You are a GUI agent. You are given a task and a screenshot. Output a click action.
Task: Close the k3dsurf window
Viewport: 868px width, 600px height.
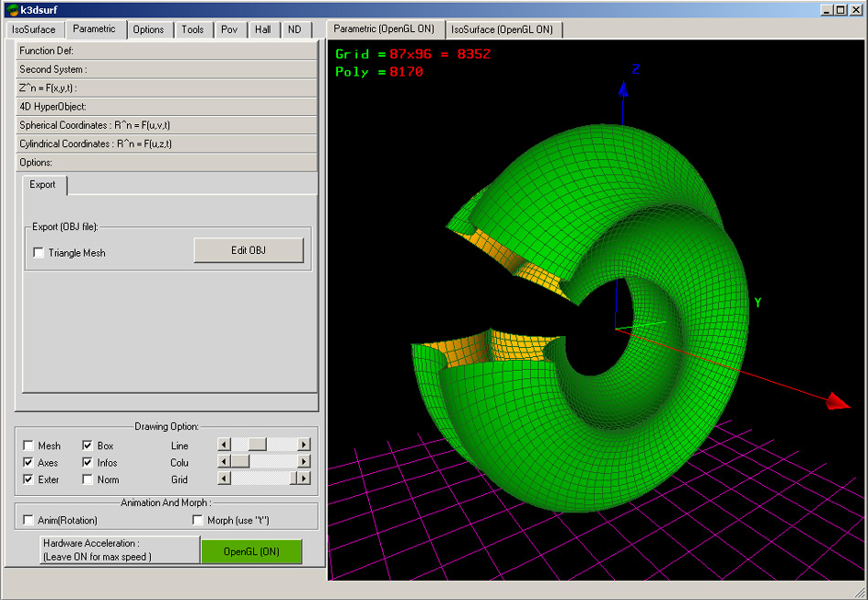point(855,10)
